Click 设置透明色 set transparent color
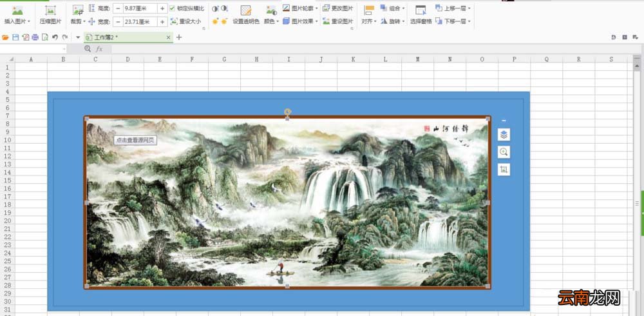The height and width of the screenshot is (316, 644). 246,15
